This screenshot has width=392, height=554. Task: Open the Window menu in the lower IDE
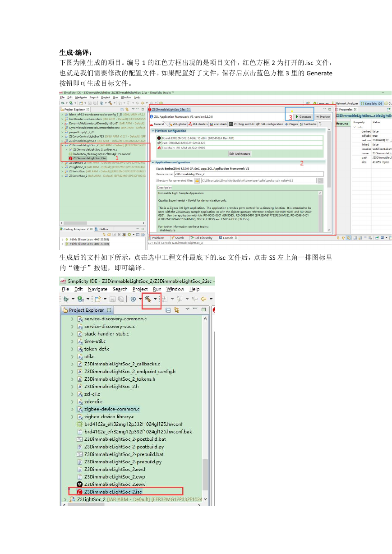tap(175, 289)
